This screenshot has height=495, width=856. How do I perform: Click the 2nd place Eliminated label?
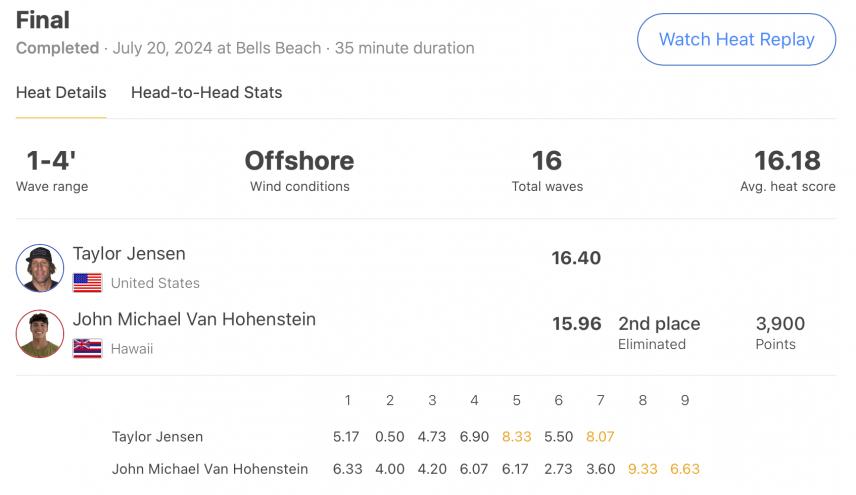pos(659,332)
